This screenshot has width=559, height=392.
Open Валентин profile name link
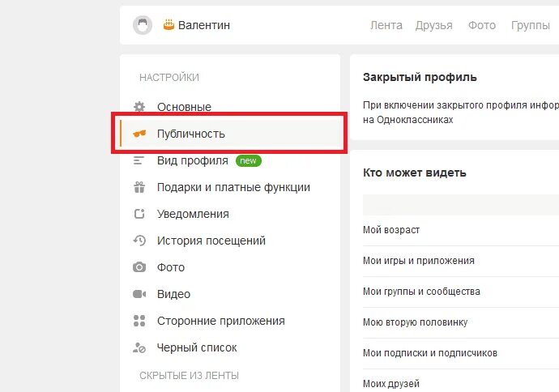click(x=204, y=25)
